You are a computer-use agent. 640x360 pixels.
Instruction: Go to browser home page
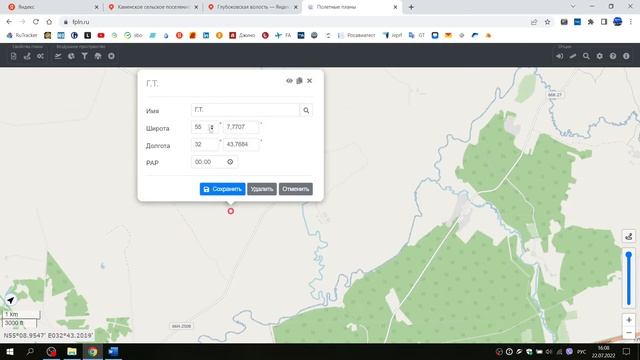[49, 22]
